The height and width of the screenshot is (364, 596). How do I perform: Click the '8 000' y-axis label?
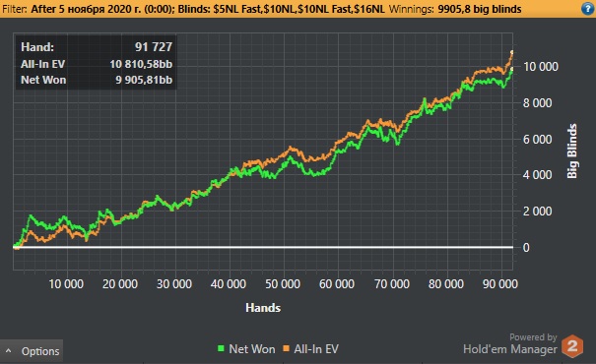pos(538,103)
